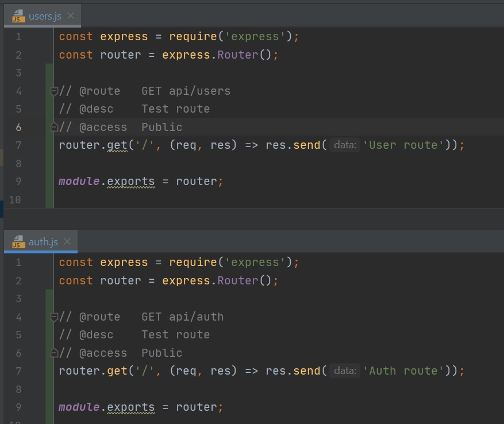Collapse comment block at line 4 in users.js
Viewport: 504px width, 424px height.
[x=54, y=91]
